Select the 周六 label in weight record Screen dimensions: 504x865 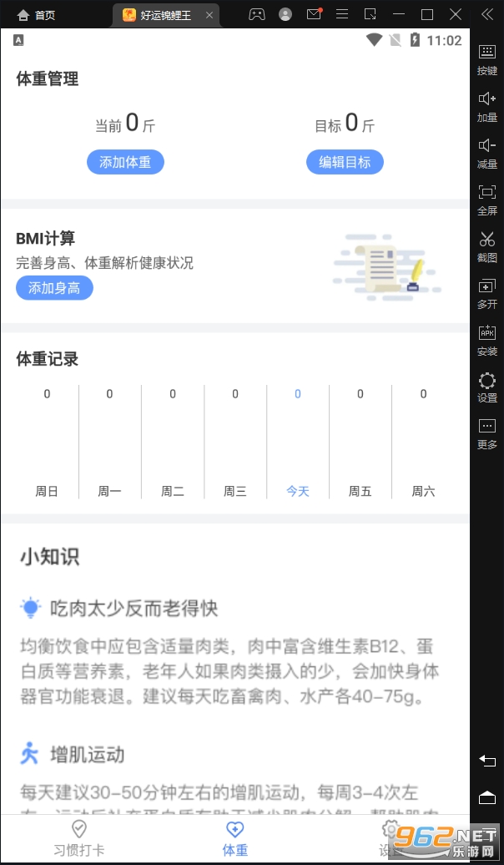click(424, 491)
